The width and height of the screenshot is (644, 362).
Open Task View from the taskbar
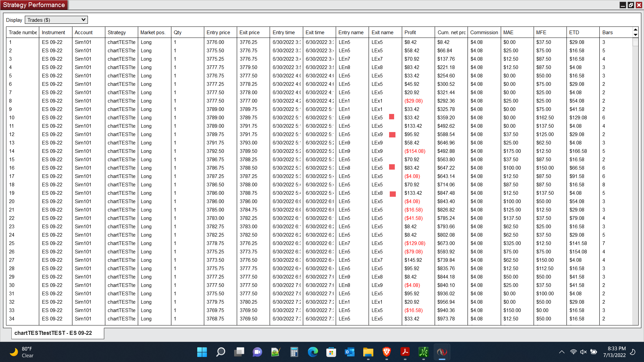tap(239, 352)
